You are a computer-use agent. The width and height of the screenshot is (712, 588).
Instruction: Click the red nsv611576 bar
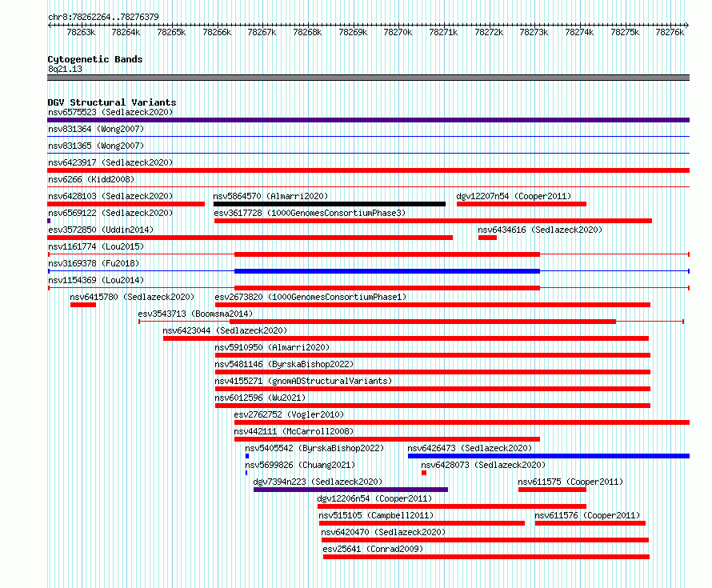click(x=590, y=523)
